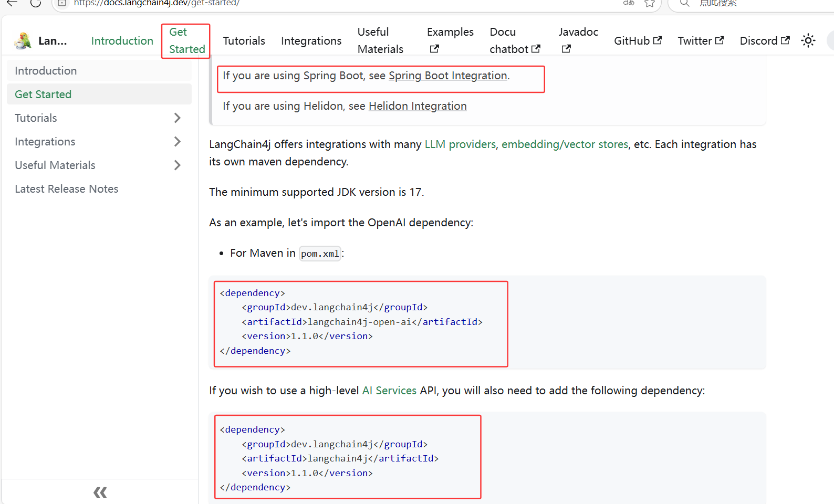
Task: Click the LLM providers link
Action: (x=460, y=144)
